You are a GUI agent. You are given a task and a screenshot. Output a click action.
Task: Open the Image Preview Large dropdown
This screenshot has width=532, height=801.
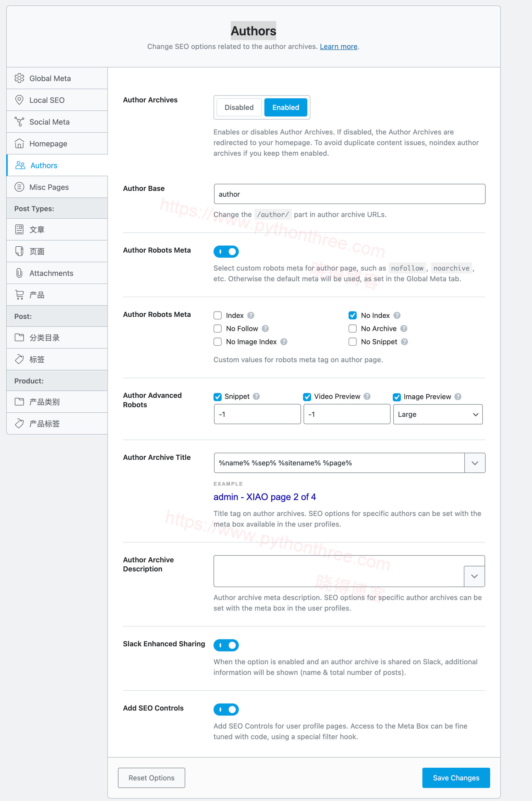[x=438, y=415]
